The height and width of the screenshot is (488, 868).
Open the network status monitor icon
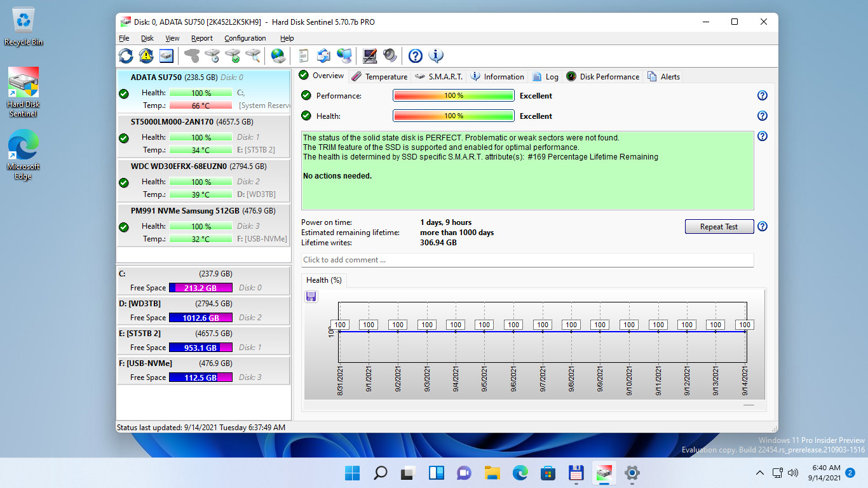(345, 56)
